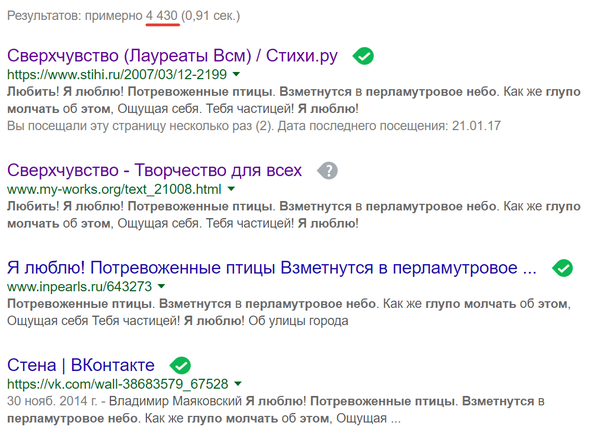This screenshot has height=443, width=600.
Task: Open dropdown arrow next to my-works.org URL
Action: click(x=231, y=189)
